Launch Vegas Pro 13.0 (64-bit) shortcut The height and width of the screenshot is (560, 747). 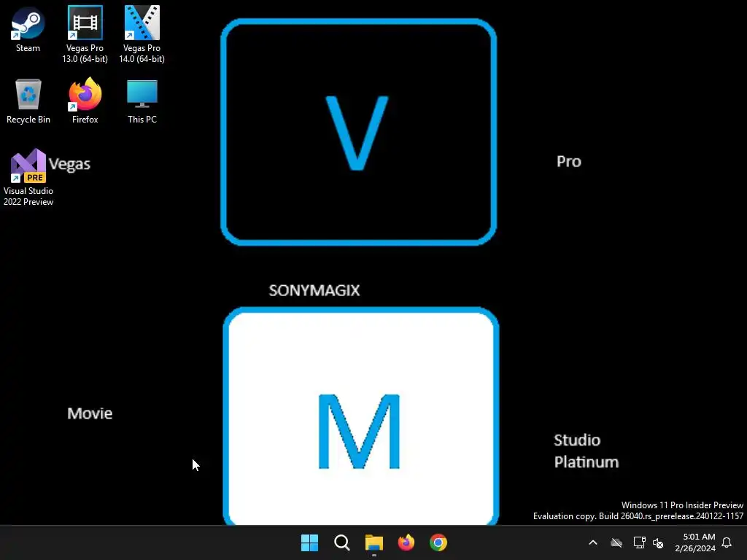click(85, 34)
